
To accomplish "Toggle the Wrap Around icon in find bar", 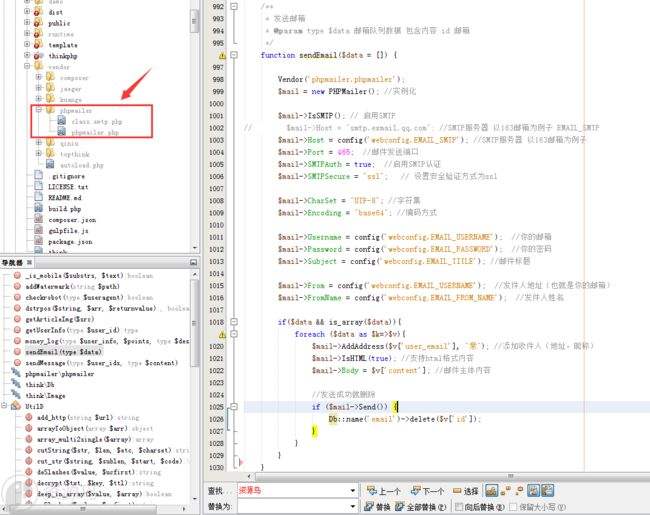I will 547,491.
